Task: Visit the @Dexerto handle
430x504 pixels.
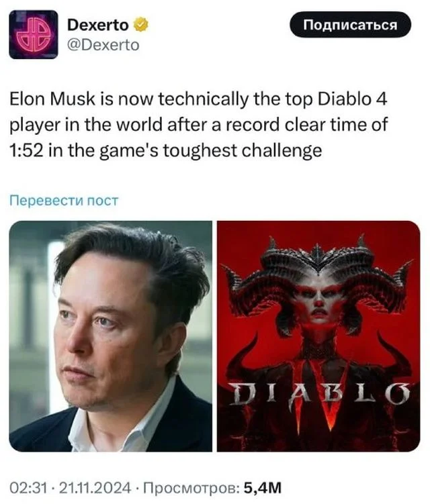Action: (x=103, y=46)
